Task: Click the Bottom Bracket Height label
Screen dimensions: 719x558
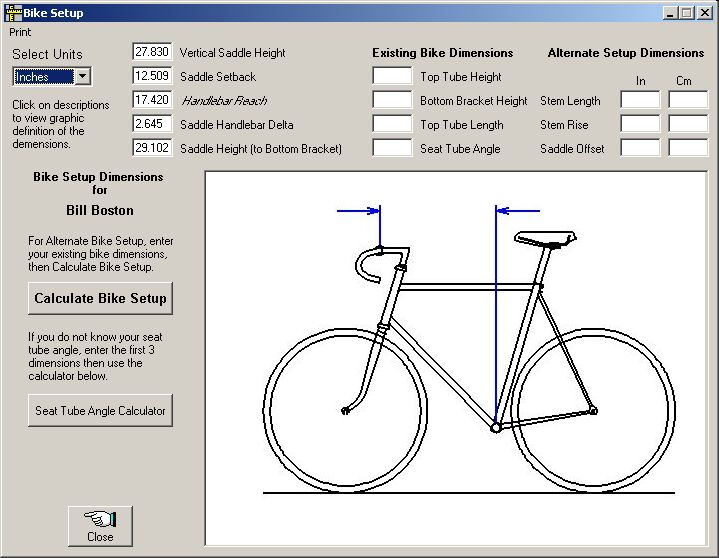Action: point(474,101)
